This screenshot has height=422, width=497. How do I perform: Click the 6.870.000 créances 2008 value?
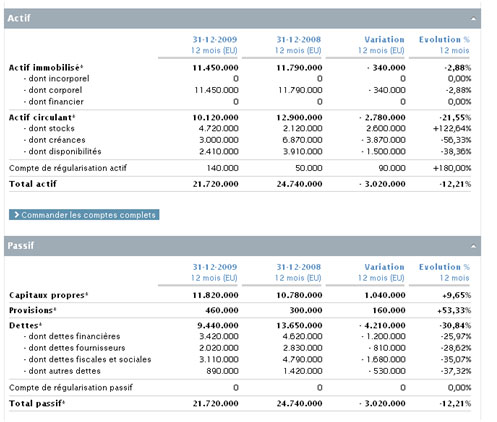302,140
